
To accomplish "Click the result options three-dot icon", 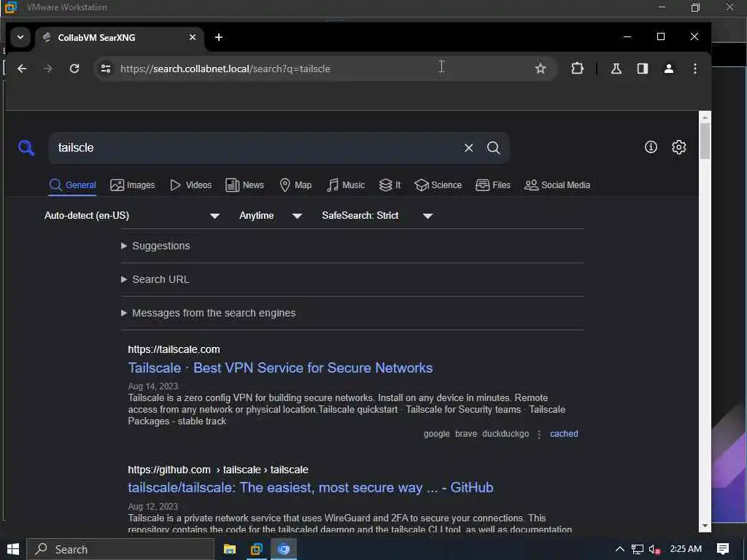I will tap(539, 435).
